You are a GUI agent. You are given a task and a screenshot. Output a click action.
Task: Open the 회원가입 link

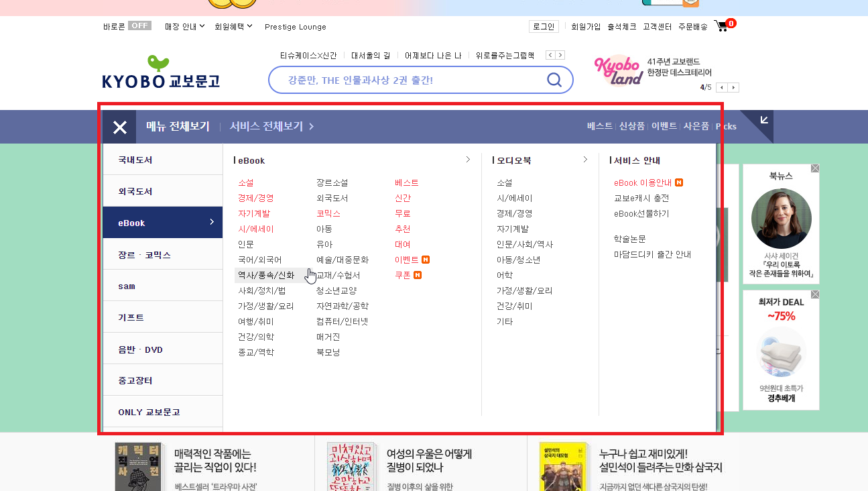pos(586,27)
